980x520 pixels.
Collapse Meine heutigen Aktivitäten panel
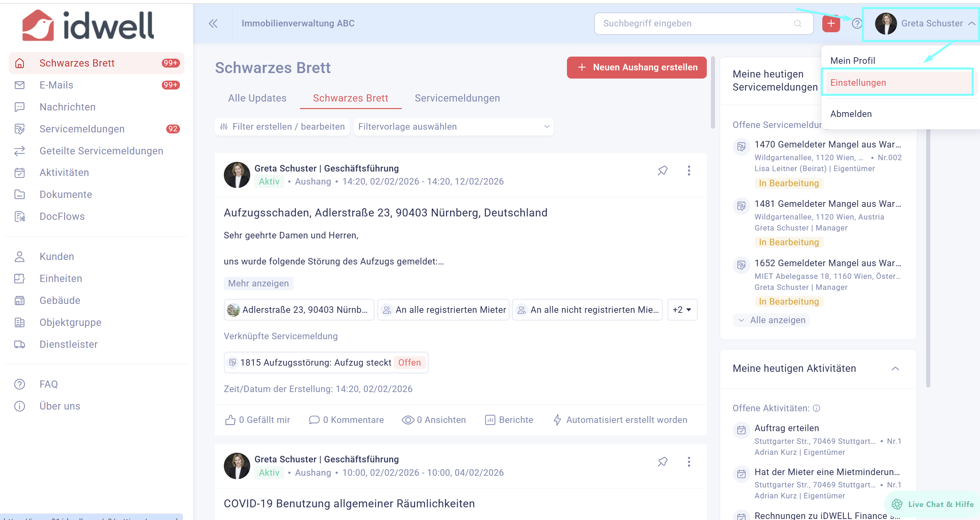click(x=895, y=368)
